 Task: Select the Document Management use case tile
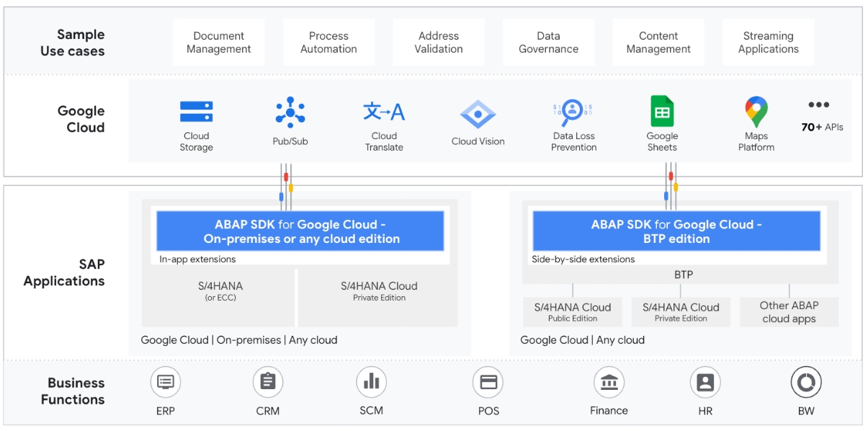coord(218,41)
